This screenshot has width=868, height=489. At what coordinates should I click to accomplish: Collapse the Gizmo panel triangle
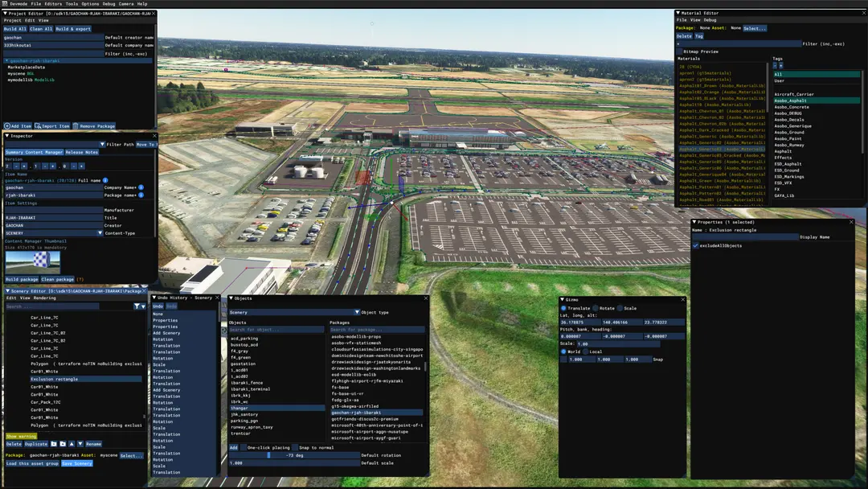pyautogui.click(x=563, y=299)
